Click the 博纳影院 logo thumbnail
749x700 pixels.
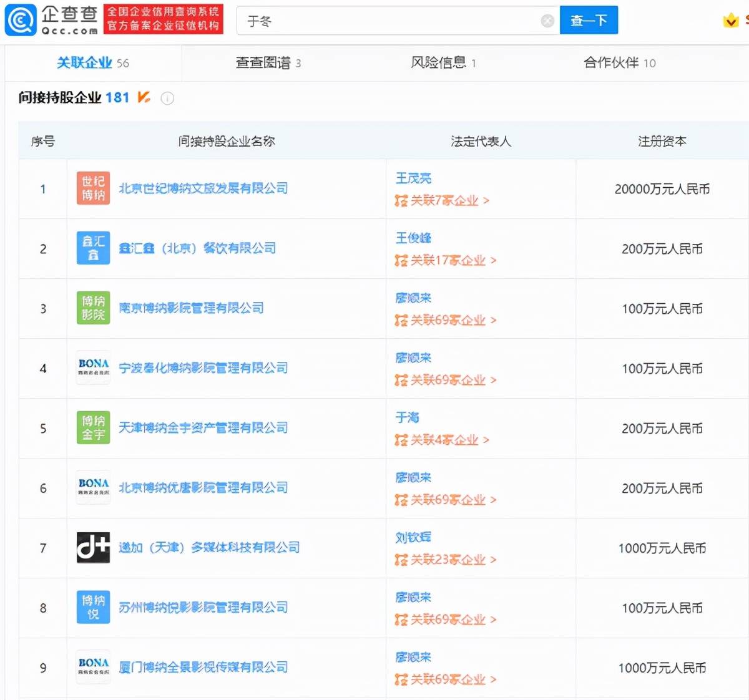click(x=92, y=308)
